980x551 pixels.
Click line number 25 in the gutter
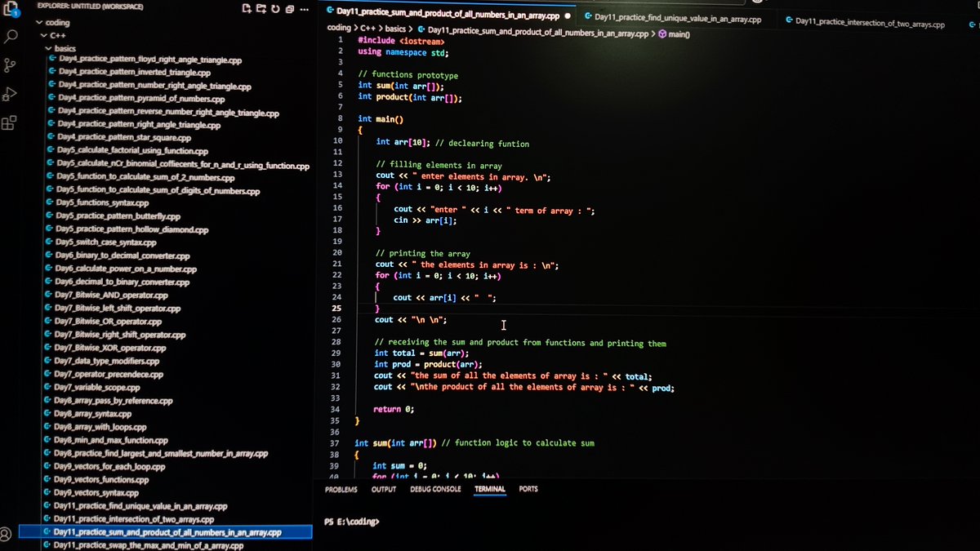(335, 309)
